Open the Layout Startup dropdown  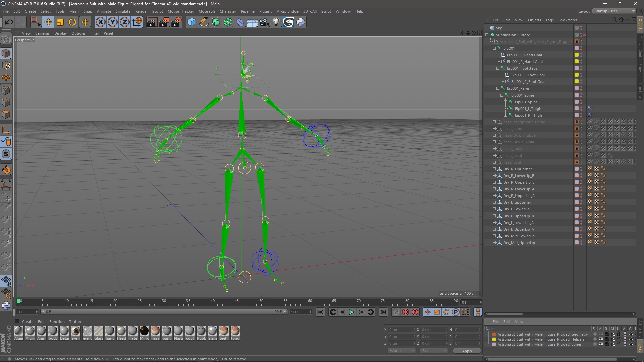tap(614, 11)
